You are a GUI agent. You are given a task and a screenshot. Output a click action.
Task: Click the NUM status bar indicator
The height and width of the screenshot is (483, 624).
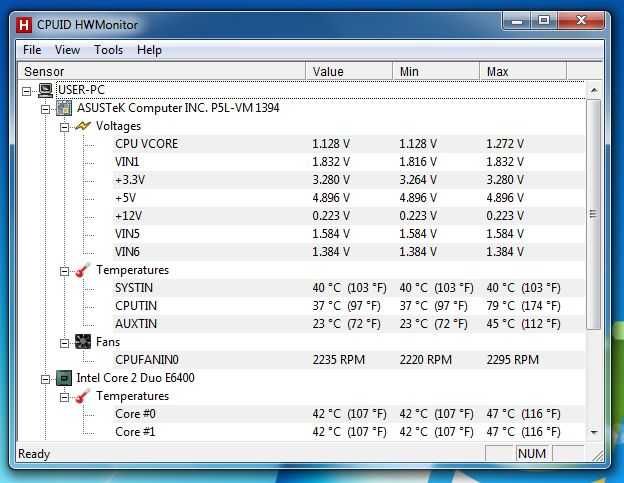point(532,454)
